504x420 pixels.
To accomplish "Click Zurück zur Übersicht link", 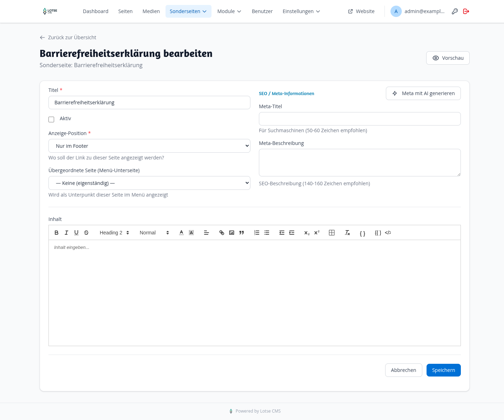I will [x=68, y=37].
